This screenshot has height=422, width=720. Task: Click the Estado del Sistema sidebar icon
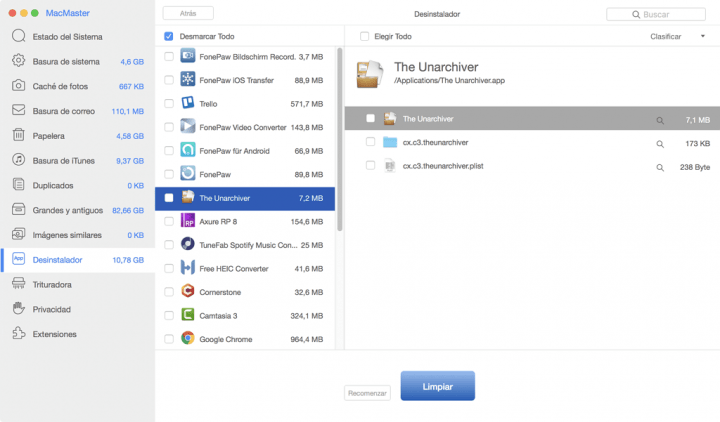click(18, 36)
